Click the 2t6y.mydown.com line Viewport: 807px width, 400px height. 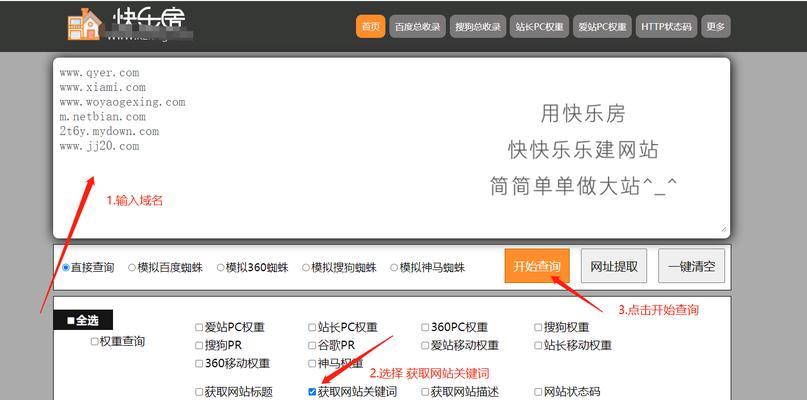(109, 131)
